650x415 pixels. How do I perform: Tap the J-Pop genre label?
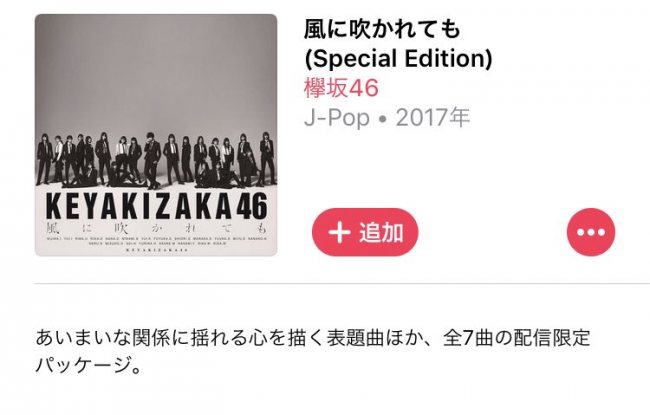[x=337, y=117]
